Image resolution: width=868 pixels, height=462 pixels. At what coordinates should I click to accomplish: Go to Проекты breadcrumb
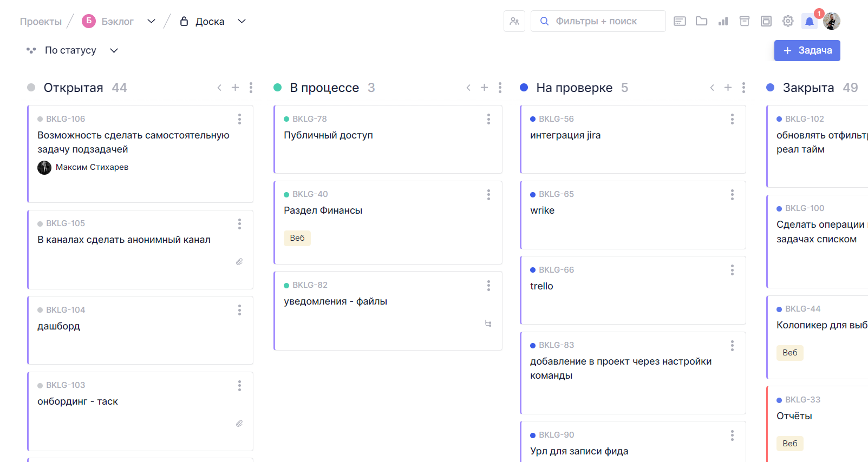[x=41, y=22]
